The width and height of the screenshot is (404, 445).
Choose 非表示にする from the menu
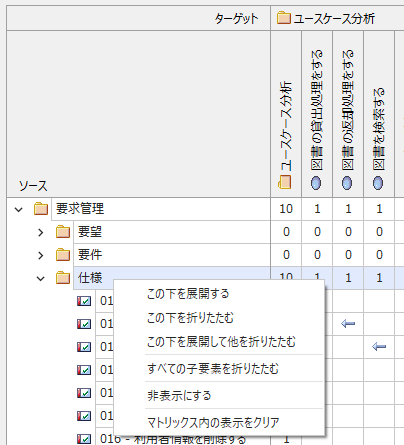(x=179, y=396)
